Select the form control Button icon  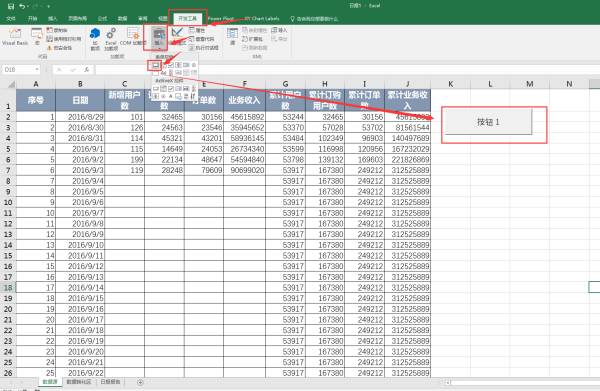[156, 65]
